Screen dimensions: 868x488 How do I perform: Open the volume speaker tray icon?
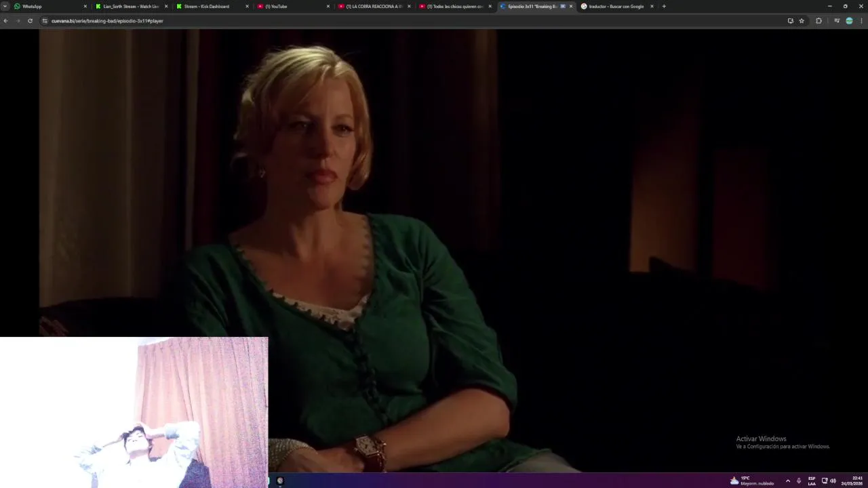click(x=833, y=481)
